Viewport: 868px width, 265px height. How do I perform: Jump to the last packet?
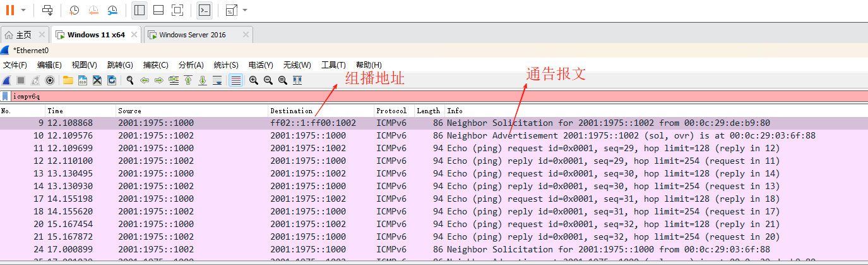pos(203,80)
